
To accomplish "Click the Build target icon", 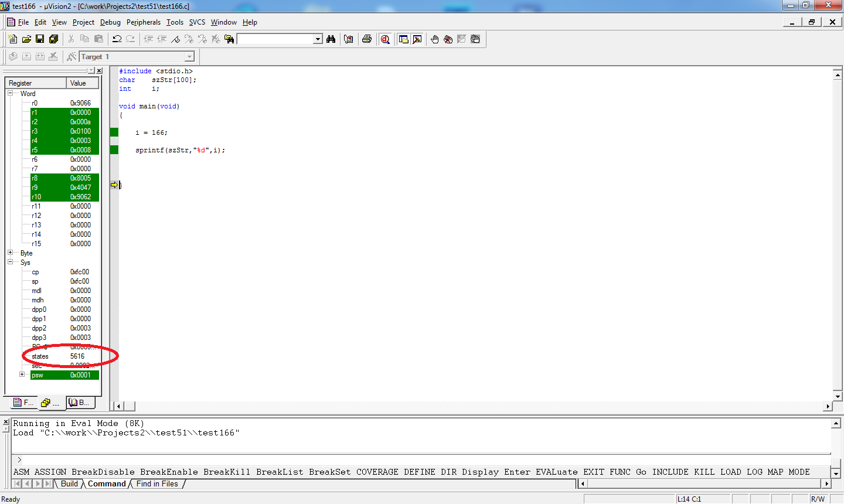I will point(26,57).
